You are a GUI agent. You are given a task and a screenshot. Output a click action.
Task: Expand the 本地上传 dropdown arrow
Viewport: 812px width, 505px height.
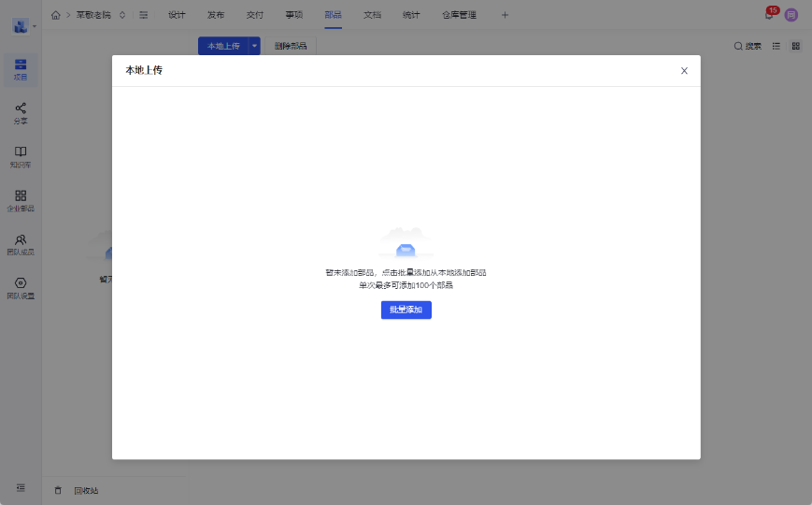(x=254, y=46)
